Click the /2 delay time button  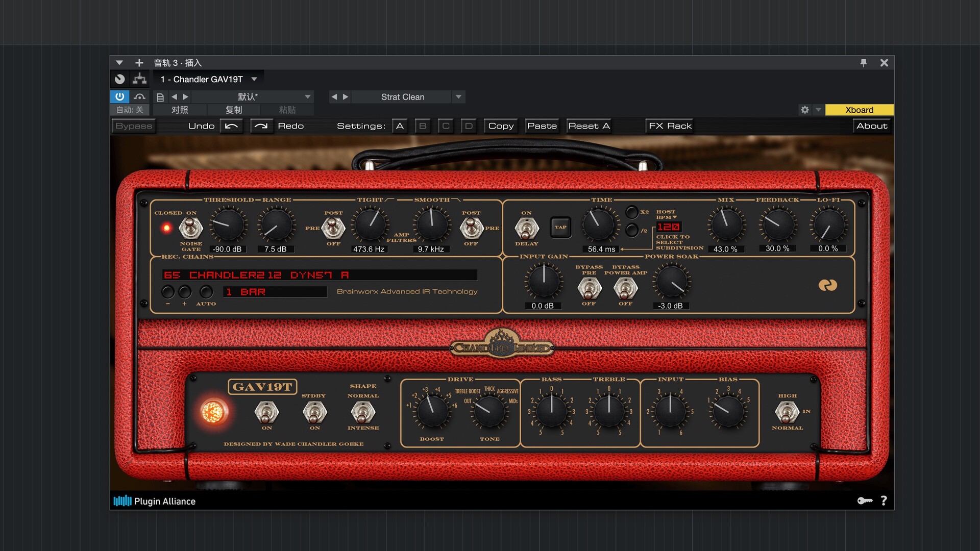[632, 230]
